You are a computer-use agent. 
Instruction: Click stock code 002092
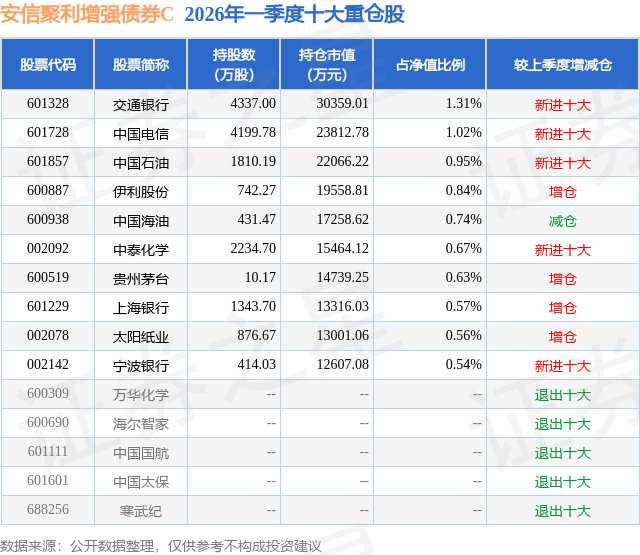point(48,249)
